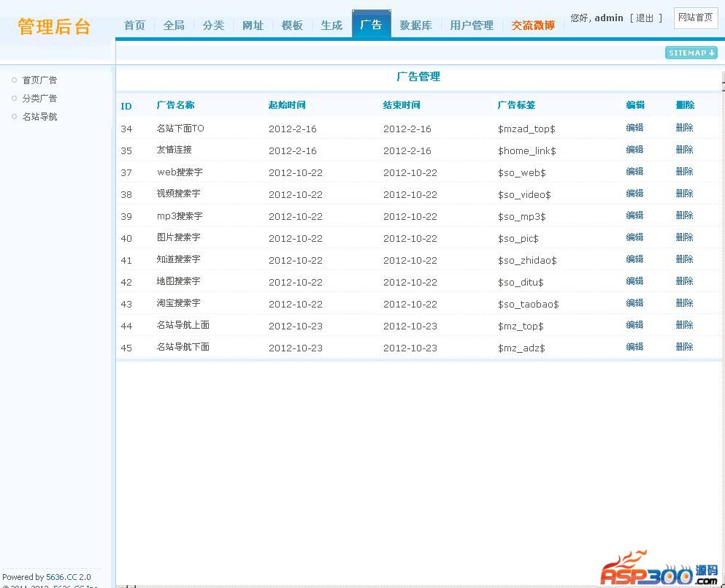Click the 广告名称 column header

click(175, 105)
